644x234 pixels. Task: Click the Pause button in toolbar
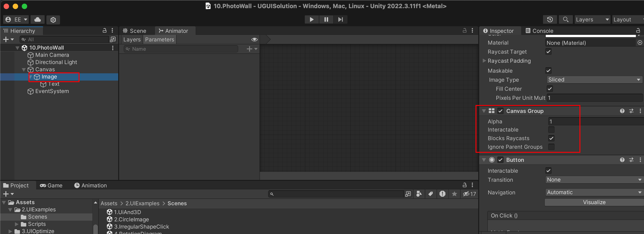point(326,19)
